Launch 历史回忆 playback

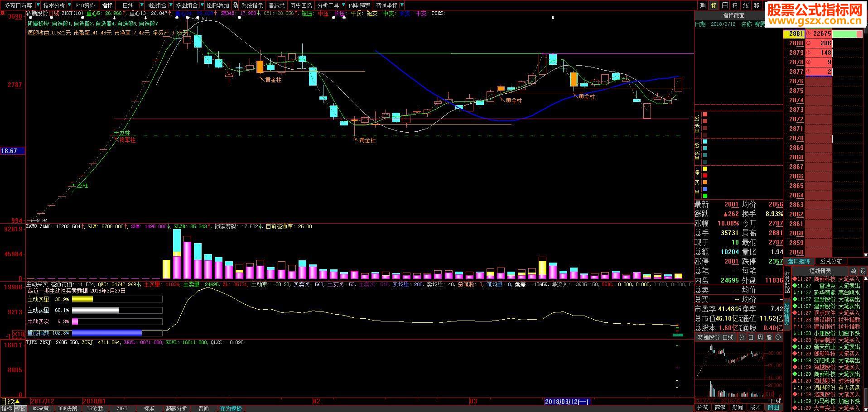pos(301,5)
